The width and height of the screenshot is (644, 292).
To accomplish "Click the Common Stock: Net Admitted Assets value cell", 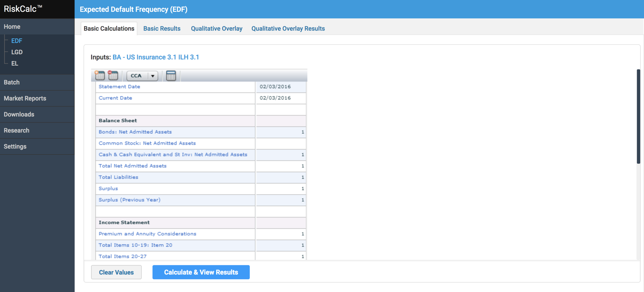I will (281, 143).
